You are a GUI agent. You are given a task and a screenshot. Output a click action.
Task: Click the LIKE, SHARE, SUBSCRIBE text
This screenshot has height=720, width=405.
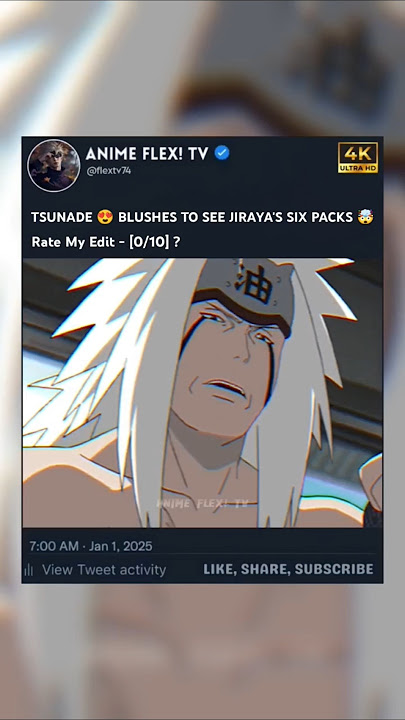pyautogui.click(x=288, y=569)
